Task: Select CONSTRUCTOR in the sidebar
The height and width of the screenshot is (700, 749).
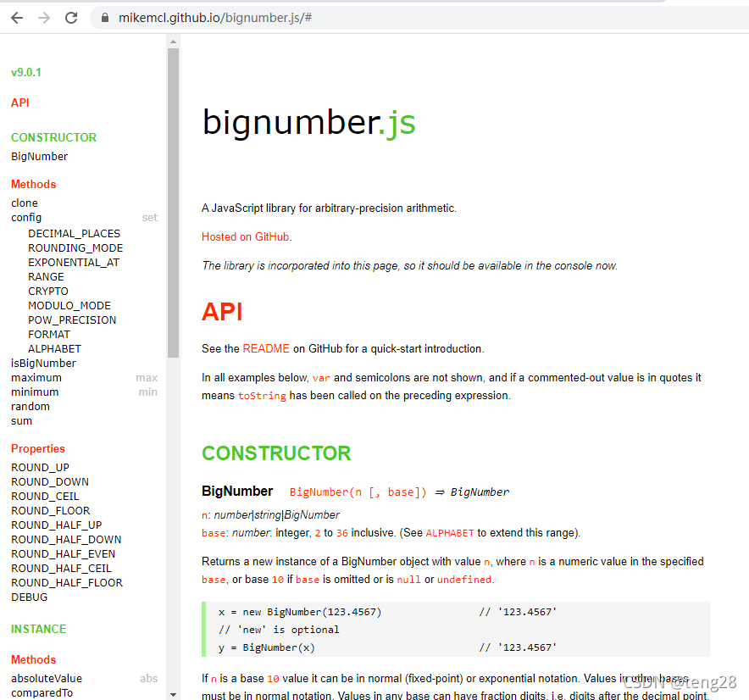Action: click(x=53, y=137)
